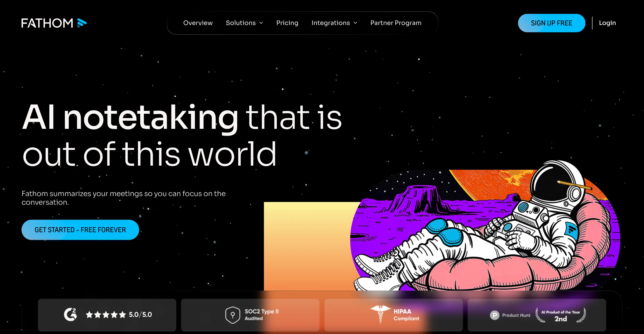Click the five-star rating stars
The image size is (644, 334).
tap(106, 315)
